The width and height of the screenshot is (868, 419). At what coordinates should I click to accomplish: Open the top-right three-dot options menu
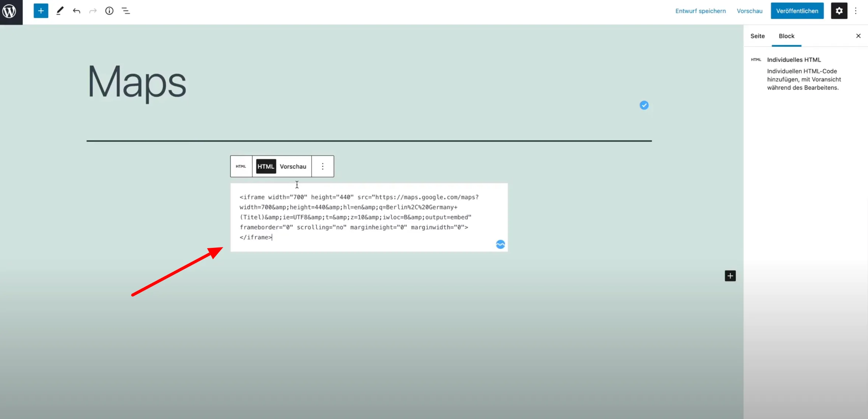[856, 11]
